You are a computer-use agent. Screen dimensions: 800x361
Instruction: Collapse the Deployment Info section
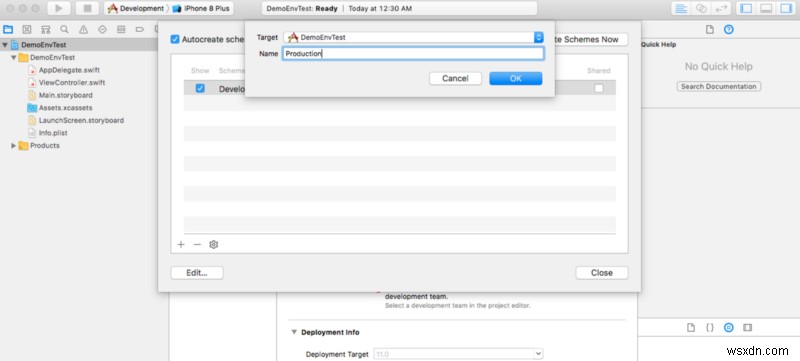tap(294, 332)
